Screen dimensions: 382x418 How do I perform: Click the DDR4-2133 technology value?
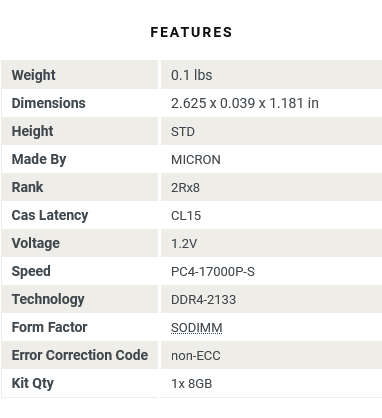pos(203,300)
